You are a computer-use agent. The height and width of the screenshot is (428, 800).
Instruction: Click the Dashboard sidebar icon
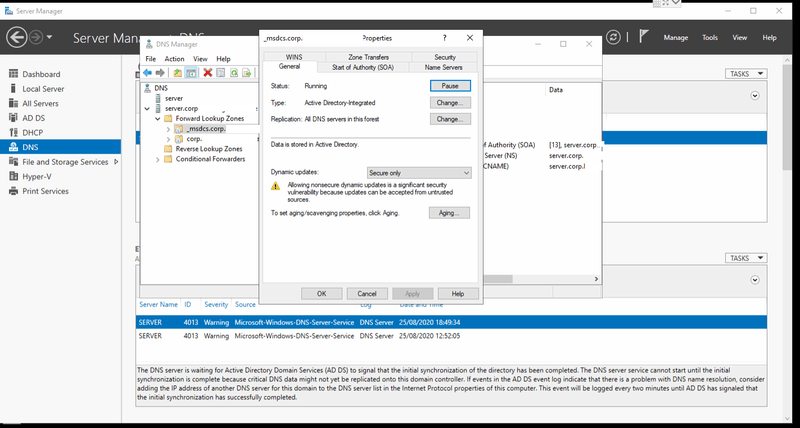(x=14, y=74)
